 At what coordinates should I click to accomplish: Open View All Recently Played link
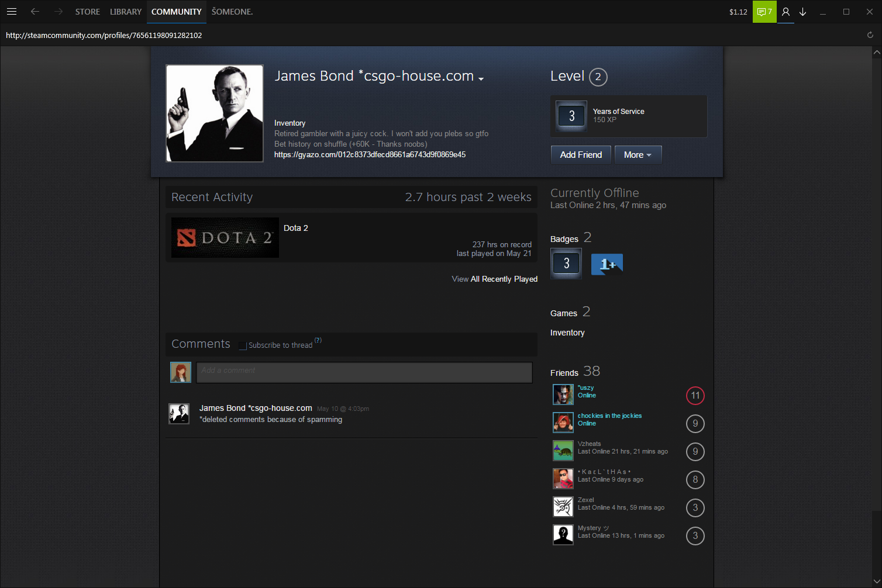tap(494, 279)
